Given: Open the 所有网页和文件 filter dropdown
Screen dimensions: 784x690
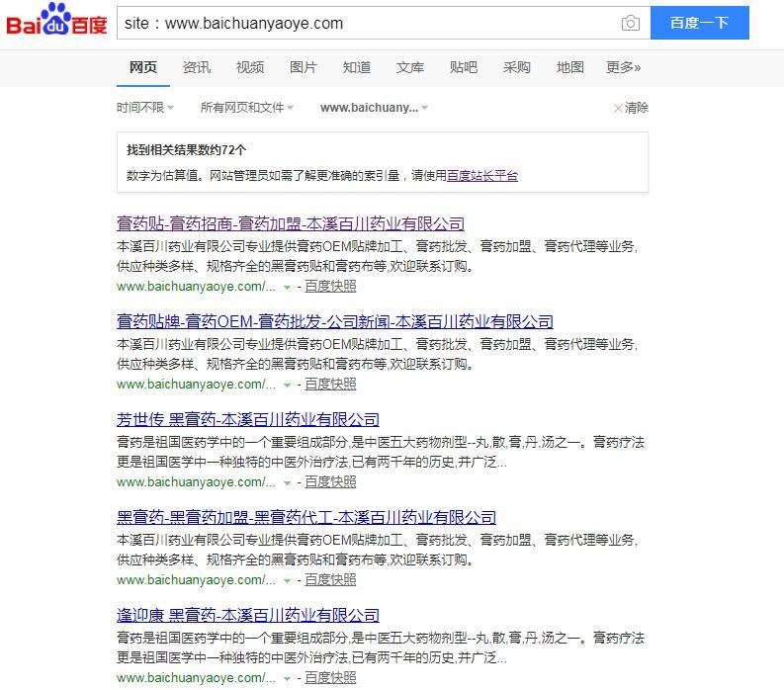Looking at the screenshot, I should click(x=247, y=108).
